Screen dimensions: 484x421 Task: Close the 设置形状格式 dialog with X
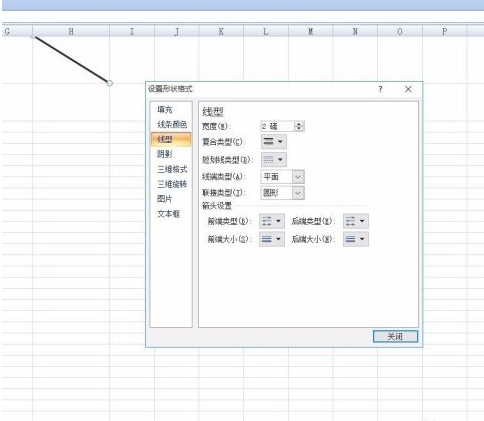click(x=408, y=89)
